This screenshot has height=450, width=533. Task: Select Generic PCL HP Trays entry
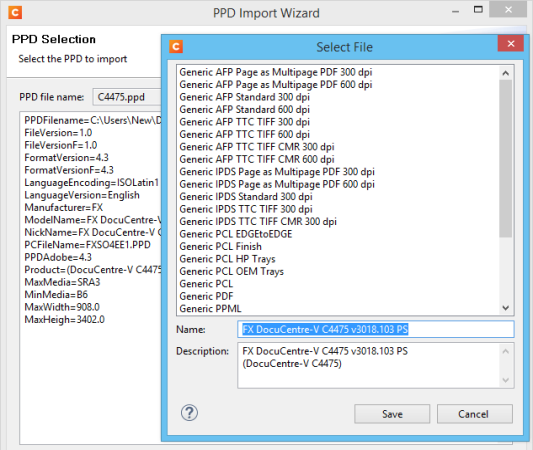[227, 259]
